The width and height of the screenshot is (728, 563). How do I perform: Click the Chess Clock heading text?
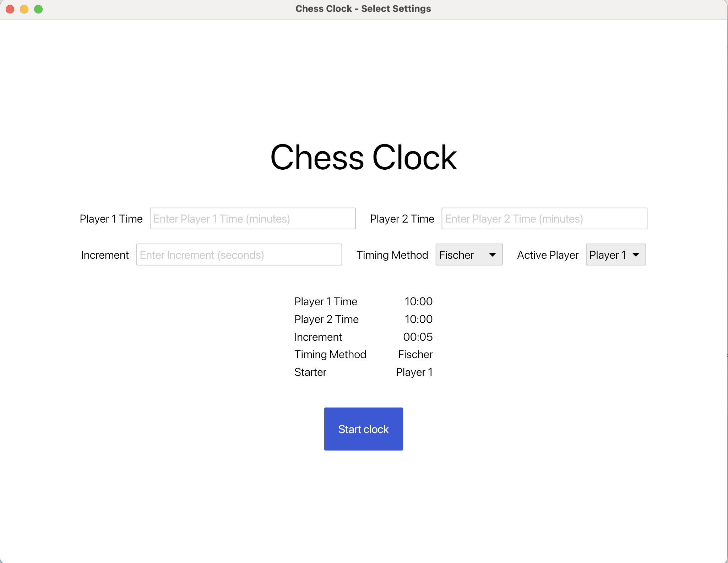point(363,157)
